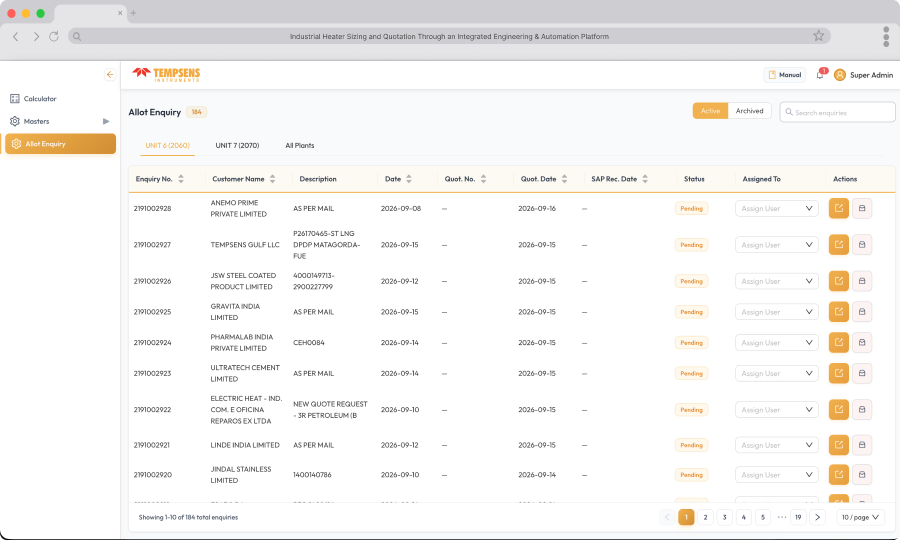Collapse the sidebar with the orange arrow
900x540 pixels.
click(110, 75)
